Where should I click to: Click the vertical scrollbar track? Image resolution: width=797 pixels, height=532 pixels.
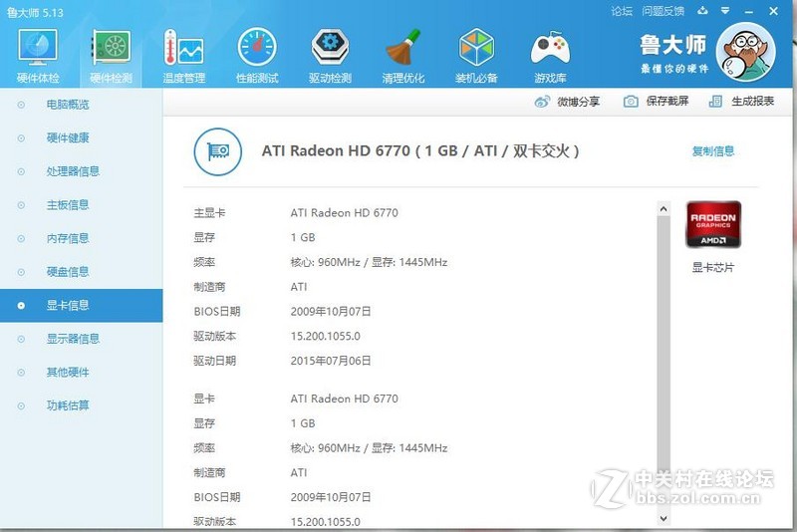(663, 364)
